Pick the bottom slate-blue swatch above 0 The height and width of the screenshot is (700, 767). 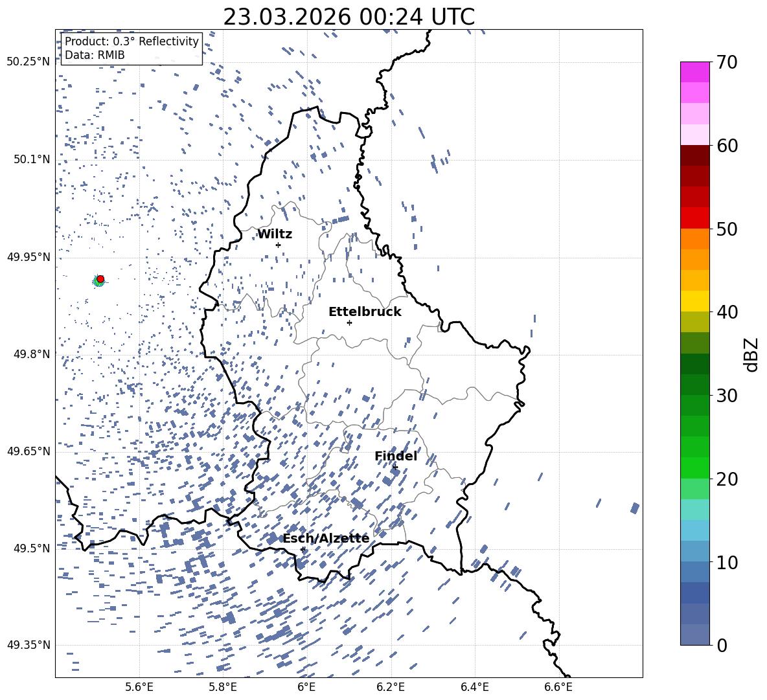[694, 635]
